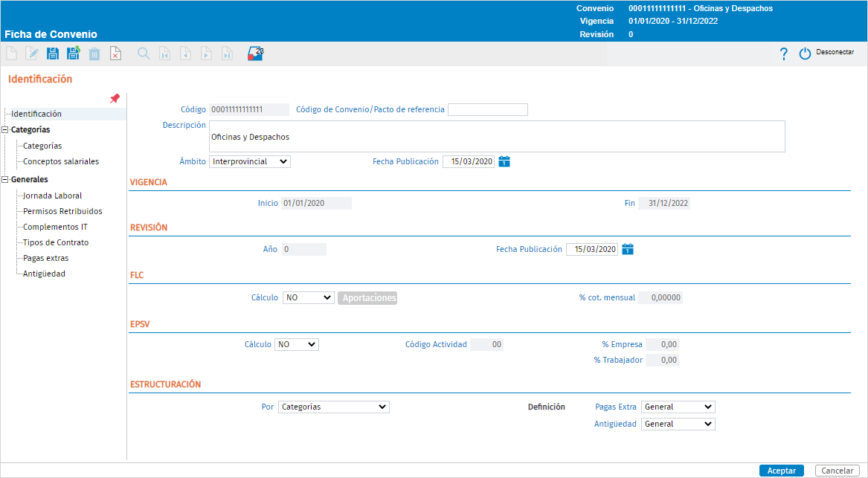Open the inbox notifications tray icon

tap(255, 54)
